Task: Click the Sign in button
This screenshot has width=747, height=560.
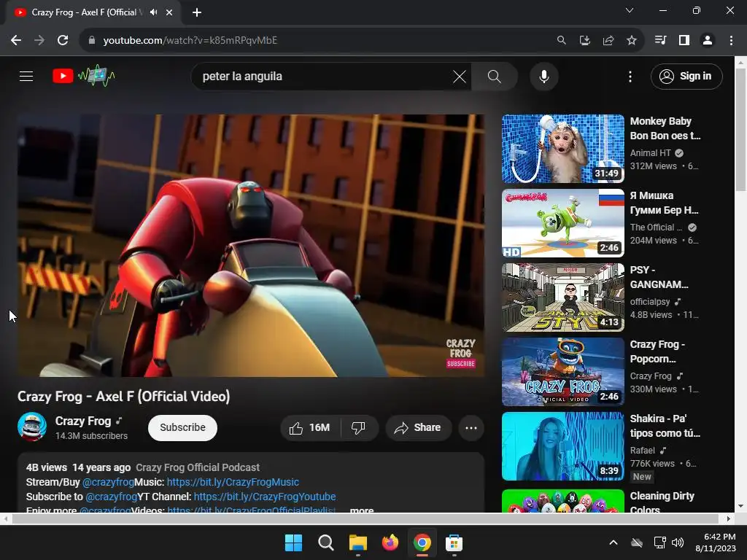Action: click(x=686, y=76)
